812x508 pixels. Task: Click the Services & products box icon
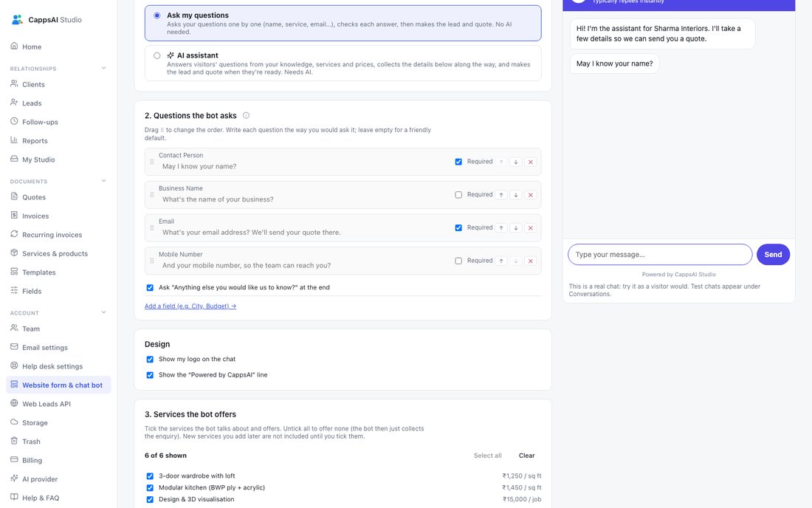point(14,253)
